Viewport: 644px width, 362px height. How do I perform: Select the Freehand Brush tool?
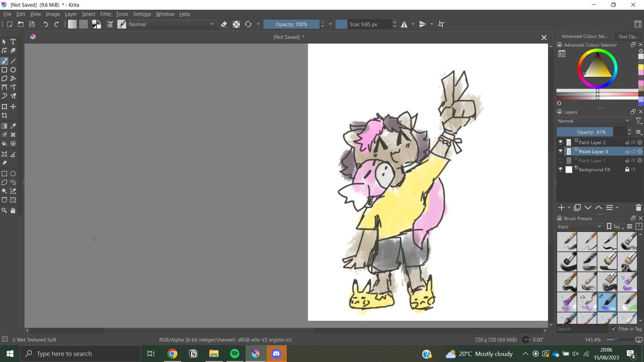point(4,61)
